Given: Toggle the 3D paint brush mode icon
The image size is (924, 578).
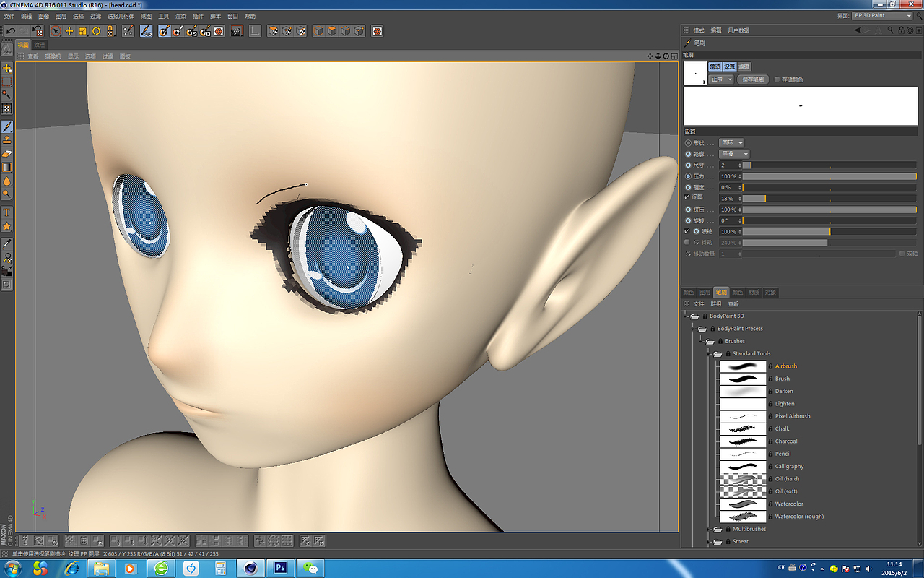Looking at the screenshot, I should tap(146, 31).
